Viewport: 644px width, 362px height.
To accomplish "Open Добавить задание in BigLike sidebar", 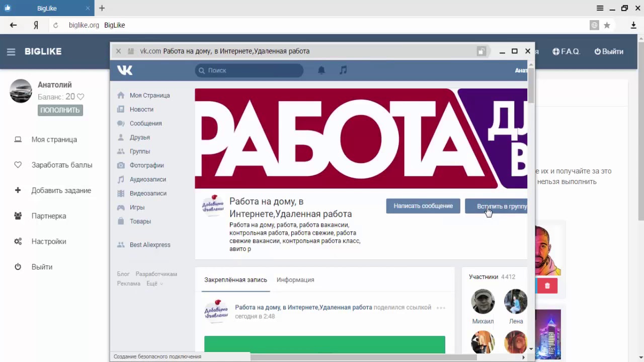I will pos(61,191).
